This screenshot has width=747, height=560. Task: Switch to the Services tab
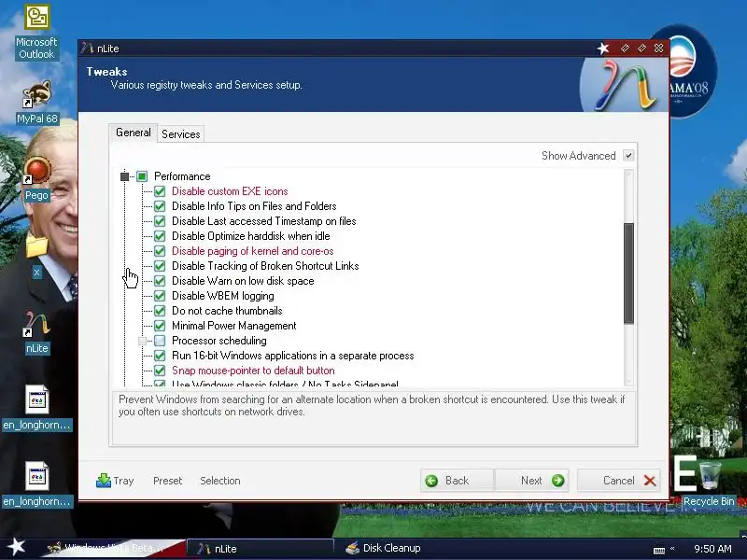coord(180,134)
